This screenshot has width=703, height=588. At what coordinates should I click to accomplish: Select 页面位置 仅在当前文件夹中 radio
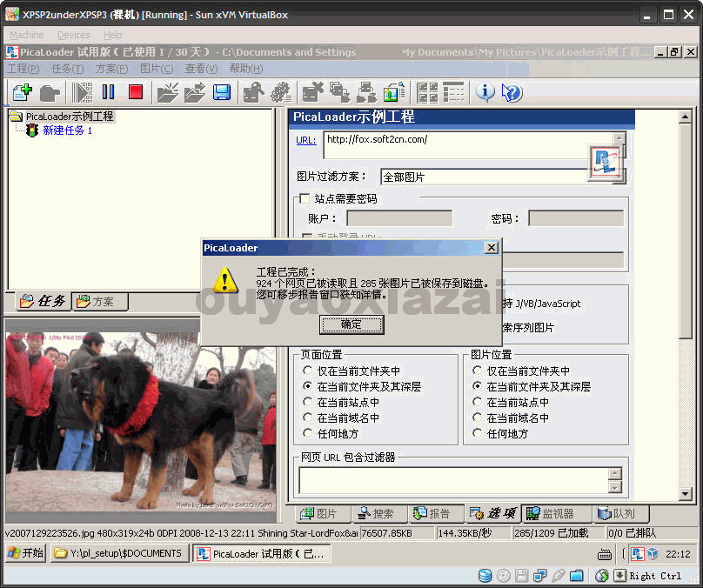308,371
